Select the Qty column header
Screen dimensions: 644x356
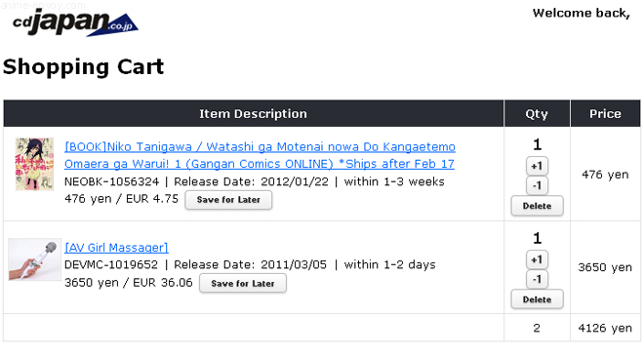pyautogui.click(x=537, y=114)
